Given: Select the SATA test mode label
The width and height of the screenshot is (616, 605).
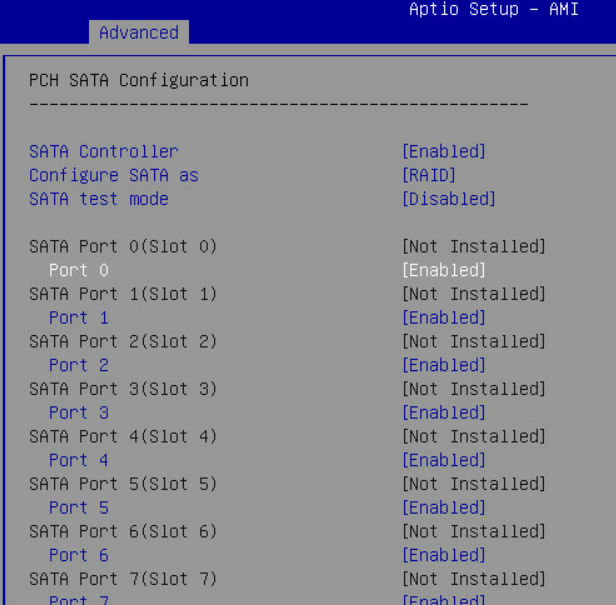Looking at the screenshot, I should click(x=98, y=199).
